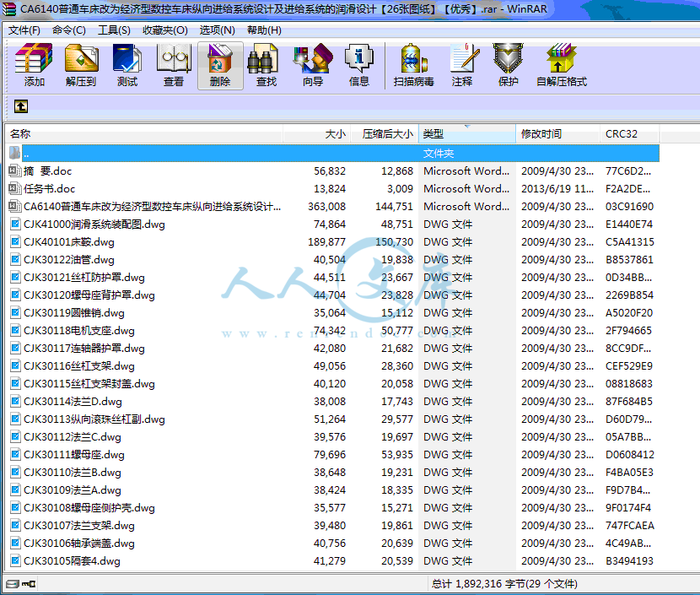Image resolution: width=700 pixels, height=595 pixels.
Task: Open the Commands (命令) menu
Action: (x=69, y=30)
